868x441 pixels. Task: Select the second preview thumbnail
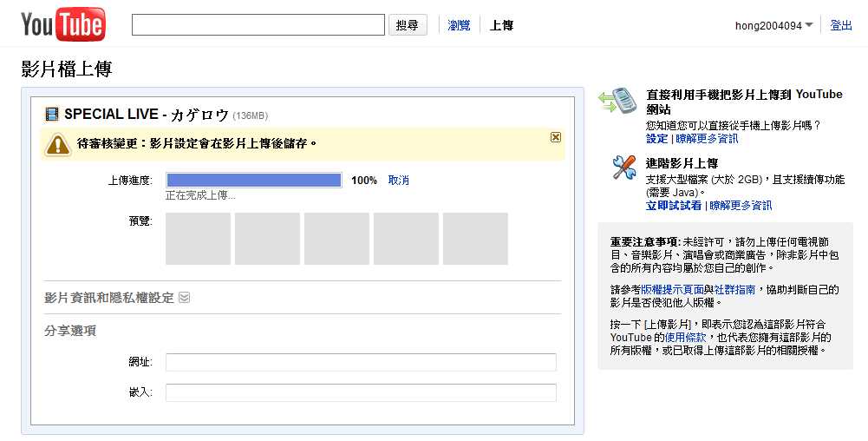pos(267,239)
